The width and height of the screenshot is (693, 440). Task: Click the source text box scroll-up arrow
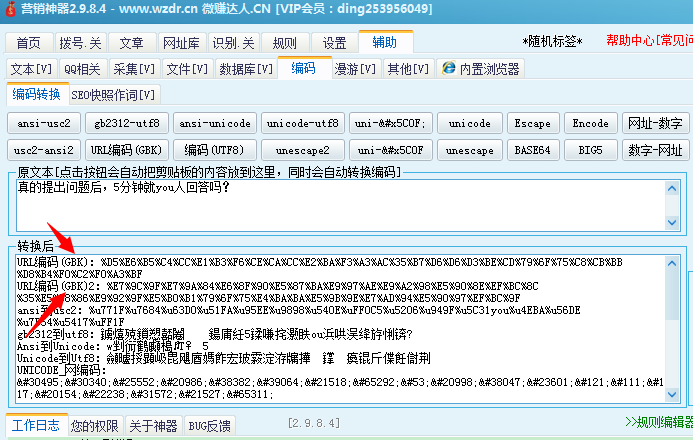coord(672,189)
